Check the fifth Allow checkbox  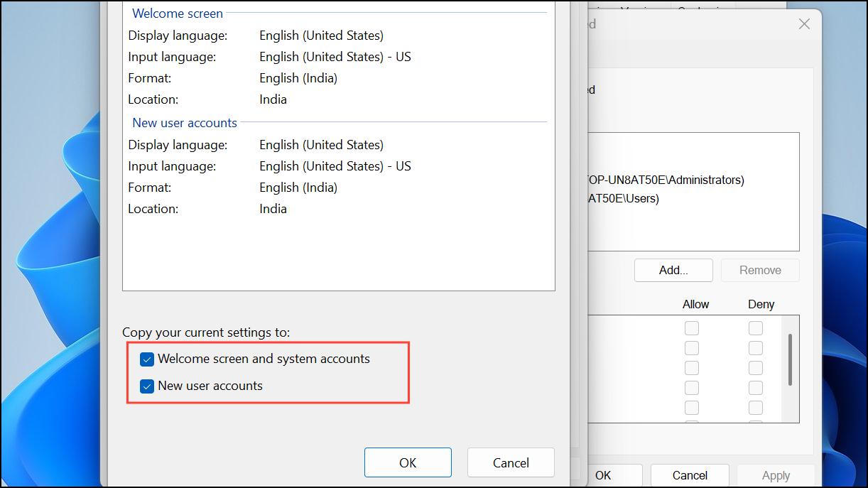click(x=691, y=408)
